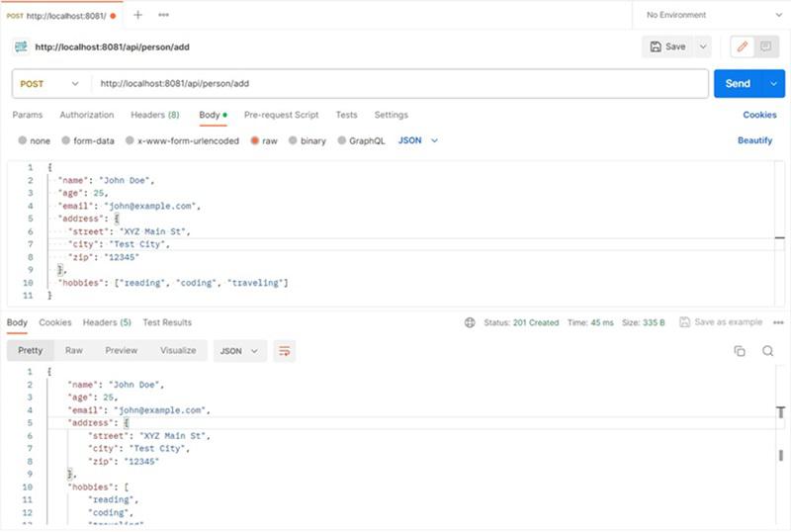This screenshot has height=532, width=791.
Task: Expand the Save button arrow dropdown
Action: 703,46
